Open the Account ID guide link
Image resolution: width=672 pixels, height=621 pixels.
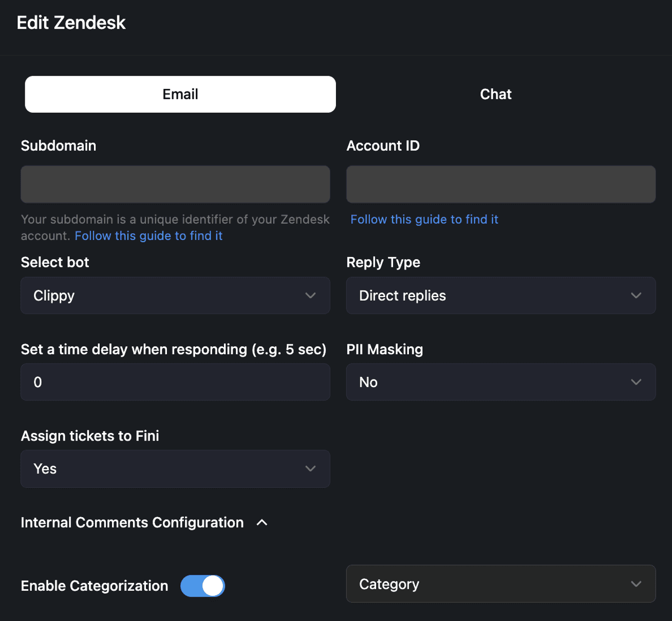(424, 219)
